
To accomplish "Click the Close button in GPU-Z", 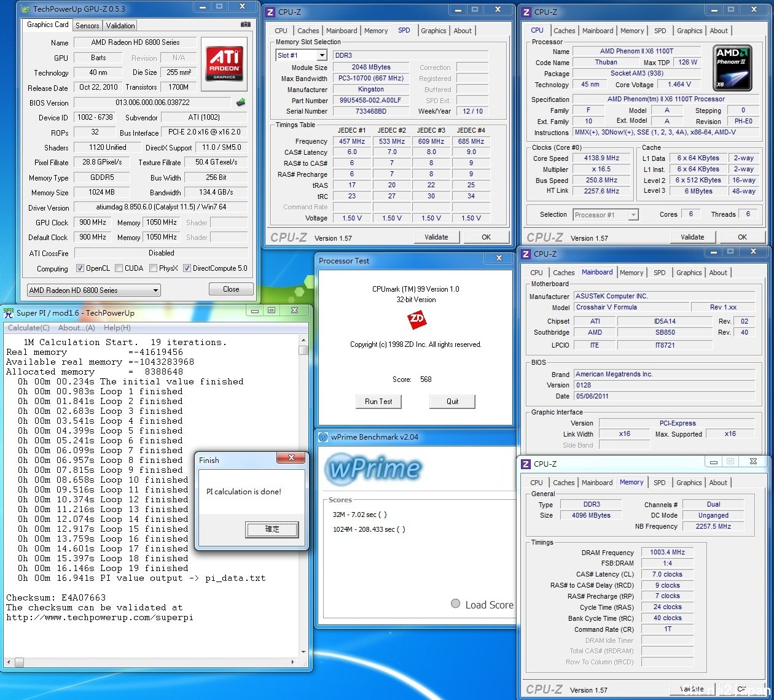I will [x=231, y=289].
